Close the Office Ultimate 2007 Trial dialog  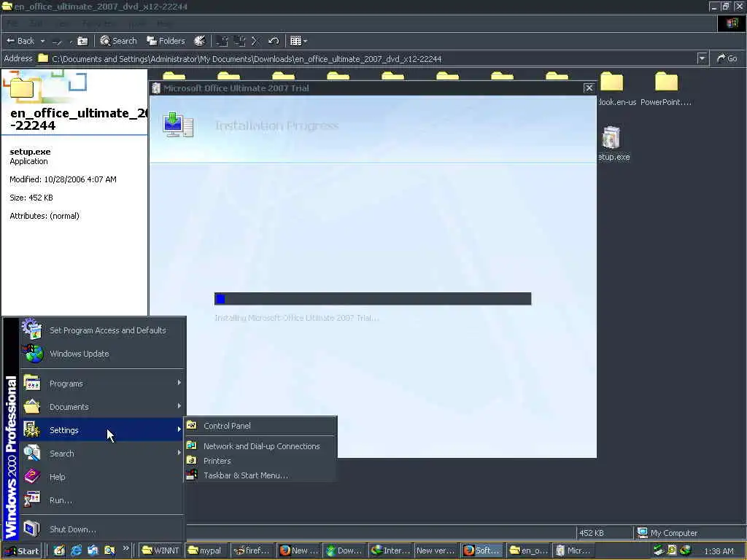[x=589, y=87]
